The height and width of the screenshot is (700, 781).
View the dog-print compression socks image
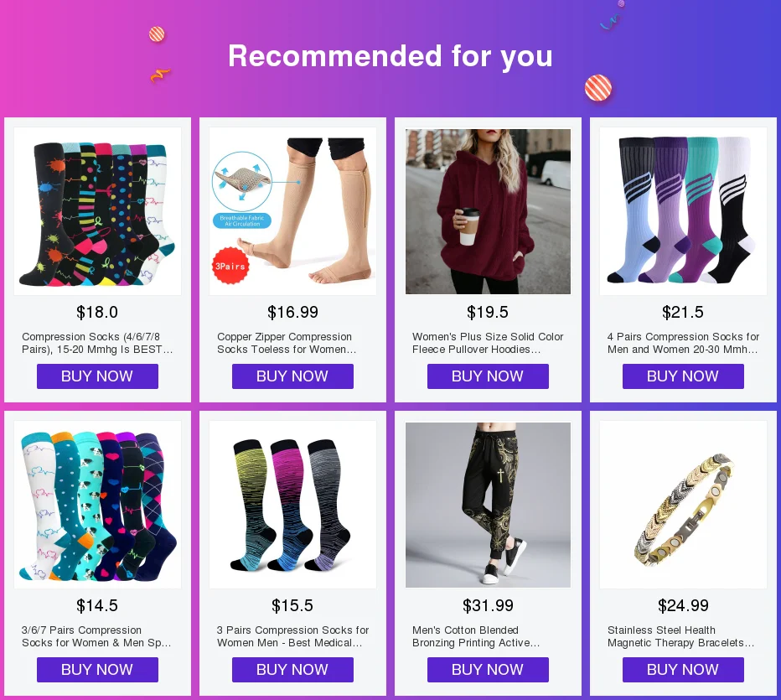(x=97, y=505)
